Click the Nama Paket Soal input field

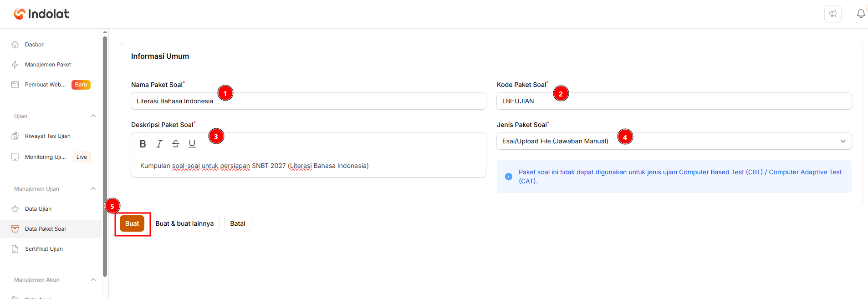308,101
